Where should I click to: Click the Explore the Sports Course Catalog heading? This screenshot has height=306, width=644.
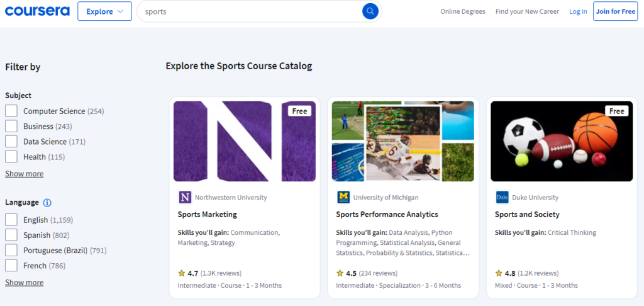coord(239,66)
